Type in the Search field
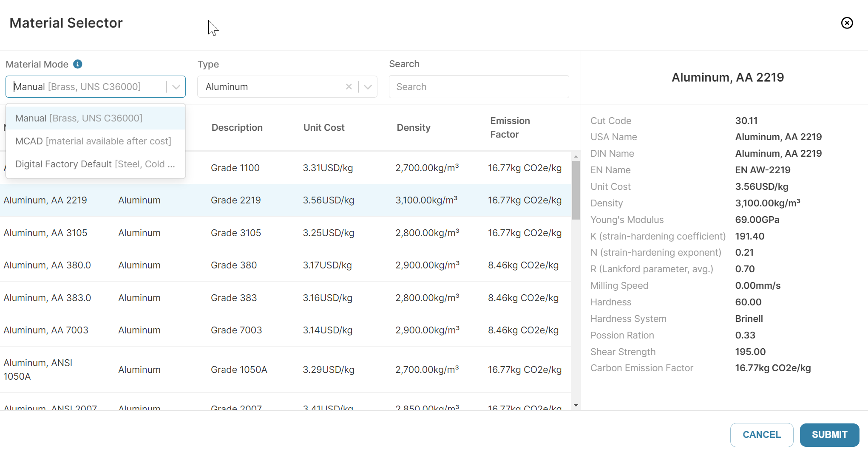The width and height of the screenshot is (868, 454). pos(479,87)
